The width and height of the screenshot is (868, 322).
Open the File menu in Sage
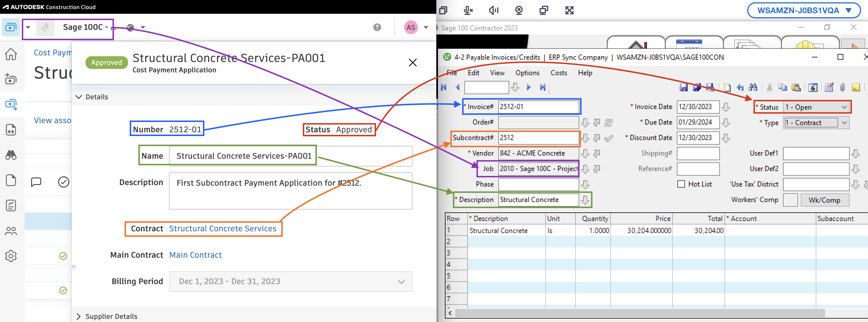tap(452, 73)
